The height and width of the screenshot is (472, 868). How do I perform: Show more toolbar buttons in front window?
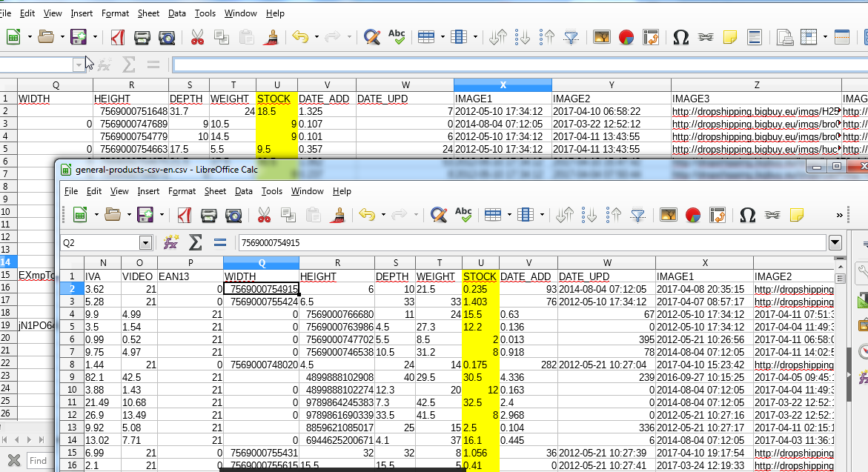[x=839, y=215]
